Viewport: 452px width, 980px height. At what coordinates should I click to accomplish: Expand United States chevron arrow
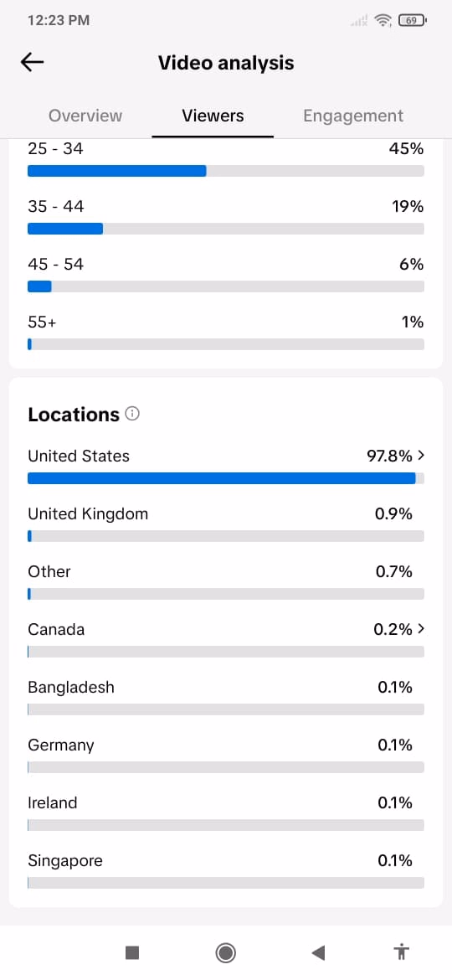coord(421,456)
